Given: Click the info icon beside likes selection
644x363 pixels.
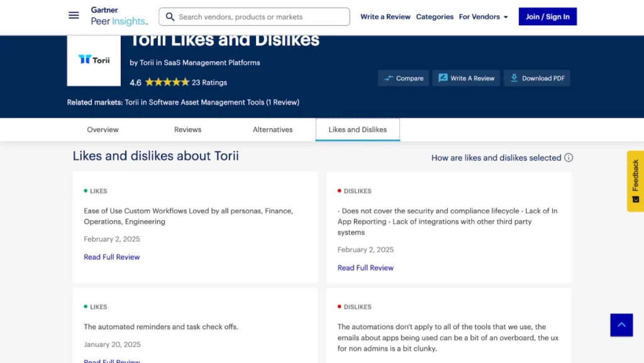Looking at the screenshot, I should (x=569, y=158).
